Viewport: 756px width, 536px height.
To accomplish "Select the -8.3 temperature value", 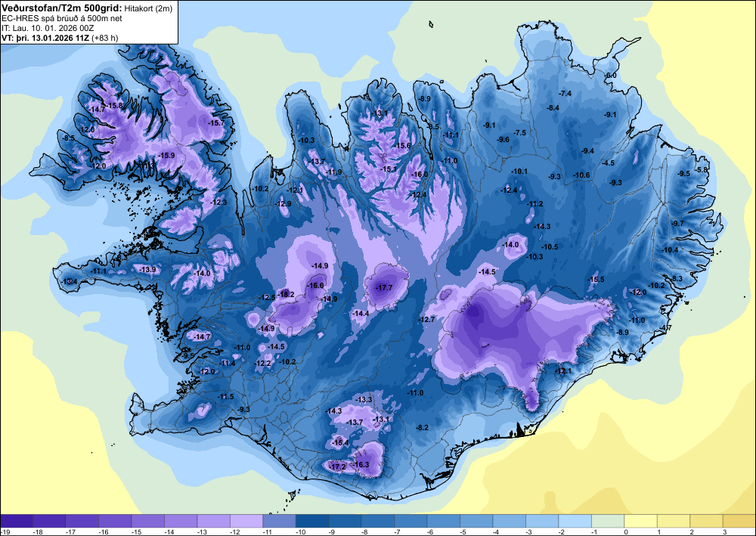I will point(677,279).
